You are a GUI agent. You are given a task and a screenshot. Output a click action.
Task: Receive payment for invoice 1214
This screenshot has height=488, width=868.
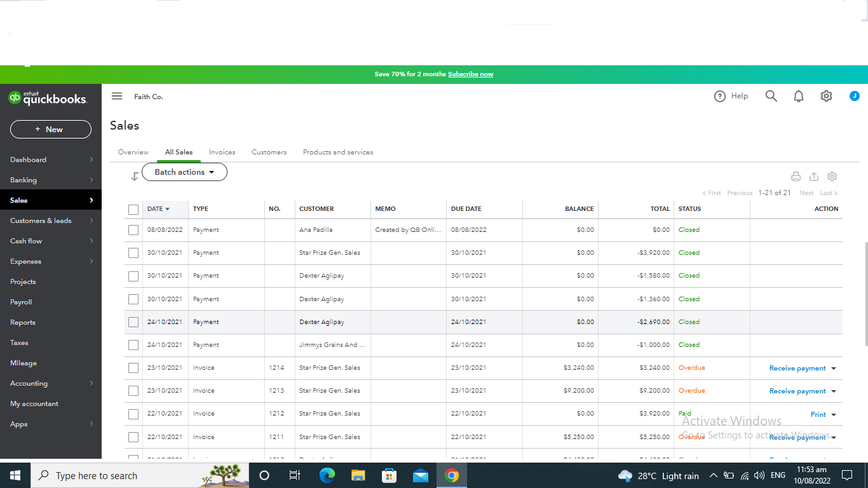797,369
